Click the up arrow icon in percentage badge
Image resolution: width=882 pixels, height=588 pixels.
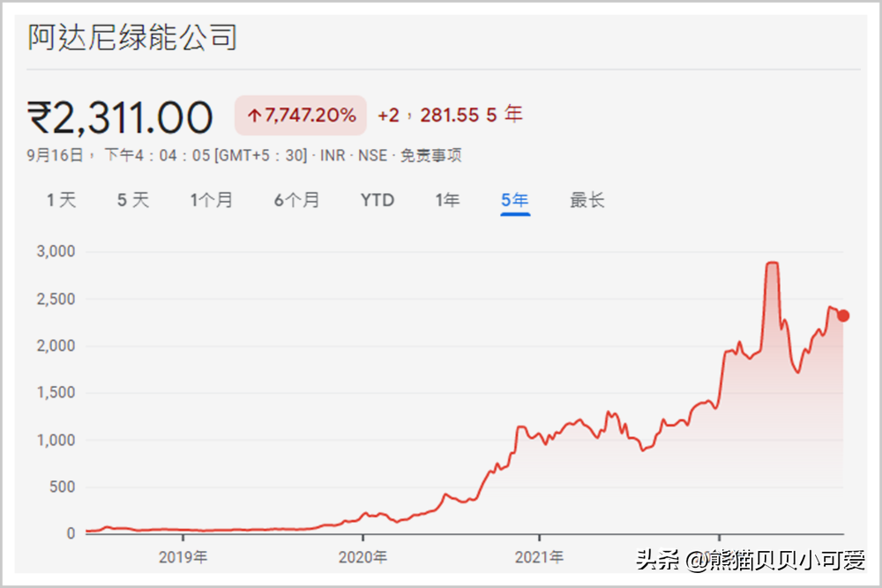254,115
